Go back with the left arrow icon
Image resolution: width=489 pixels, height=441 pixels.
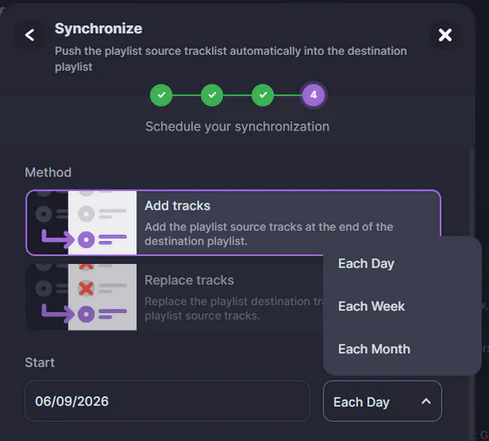tap(30, 35)
